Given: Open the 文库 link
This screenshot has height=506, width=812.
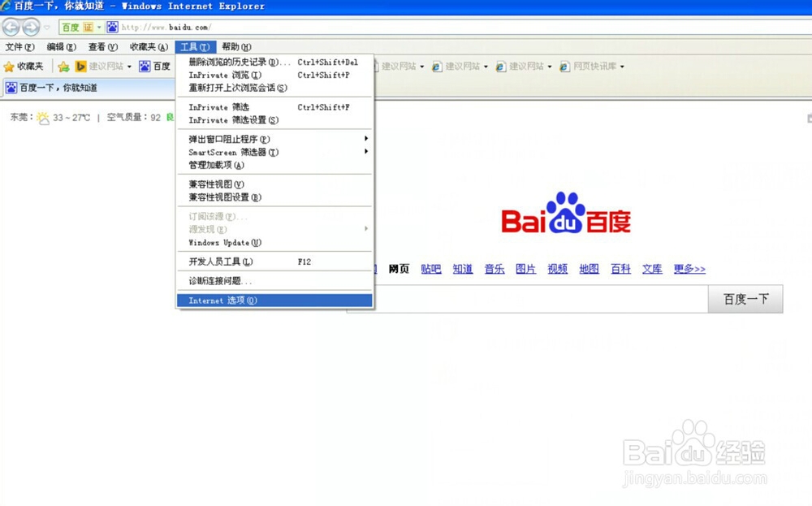Looking at the screenshot, I should click(x=652, y=269).
